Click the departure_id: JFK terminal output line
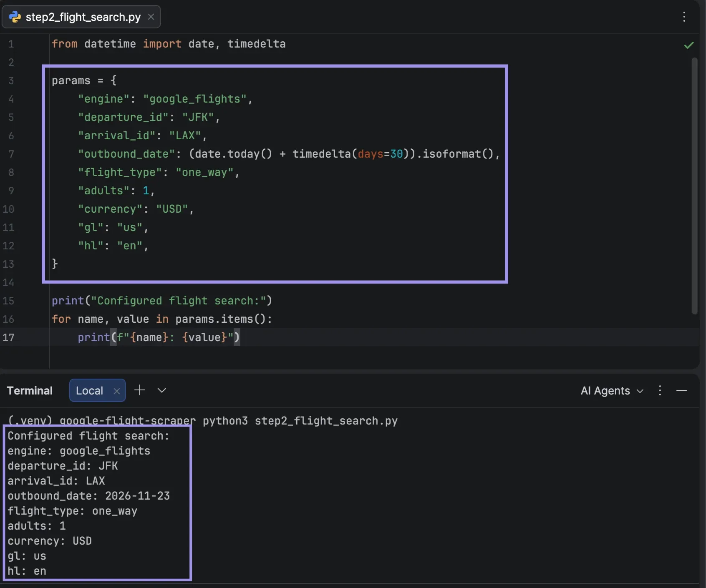 [x=63, y=466]
